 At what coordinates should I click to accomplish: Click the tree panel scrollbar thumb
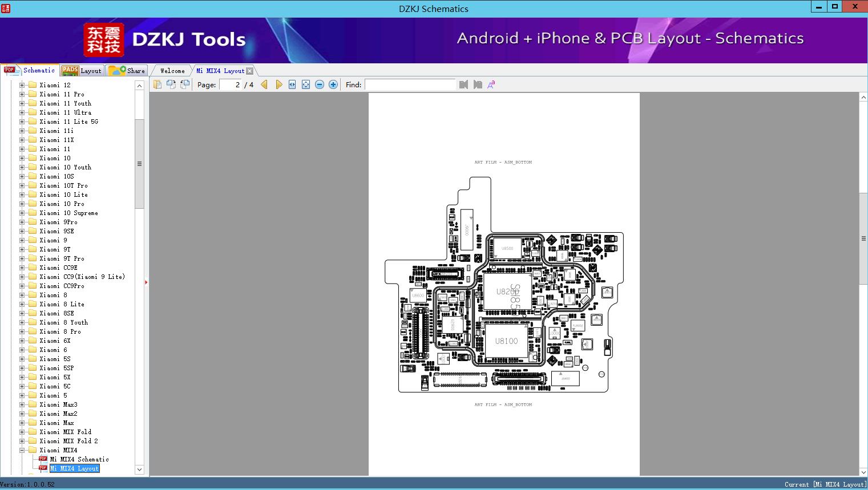click(x=139, y=164)
